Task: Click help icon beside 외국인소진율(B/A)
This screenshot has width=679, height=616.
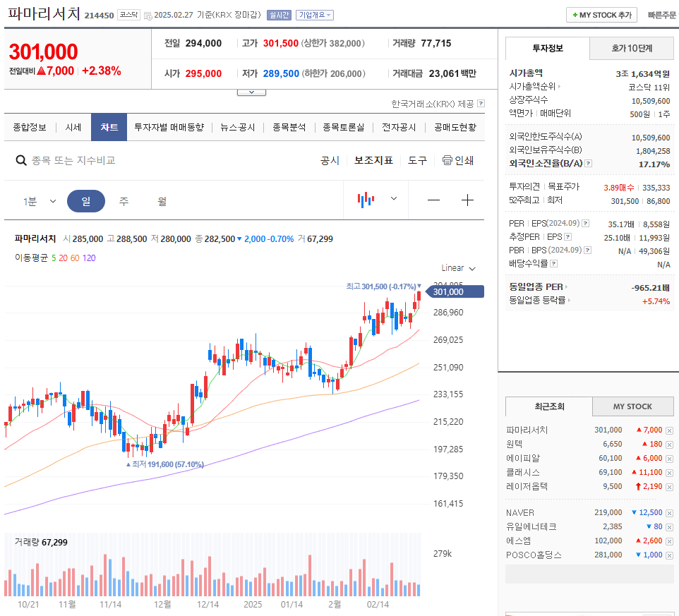Action: pyautogui.click(x=588, y=163)
